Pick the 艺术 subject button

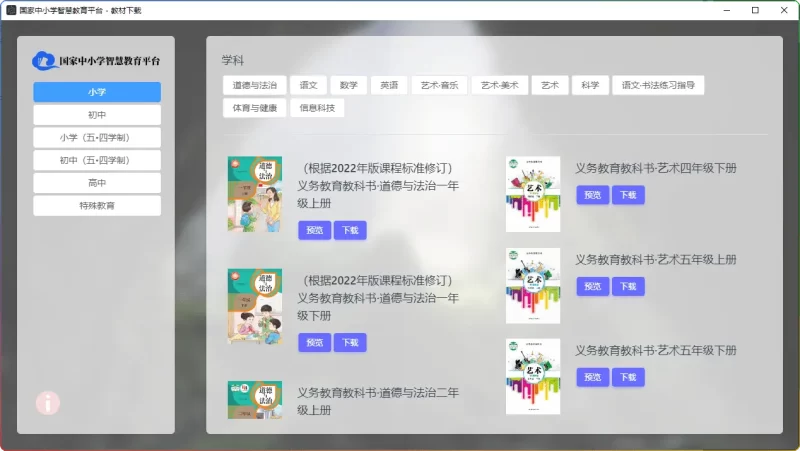tap(549, 85)
